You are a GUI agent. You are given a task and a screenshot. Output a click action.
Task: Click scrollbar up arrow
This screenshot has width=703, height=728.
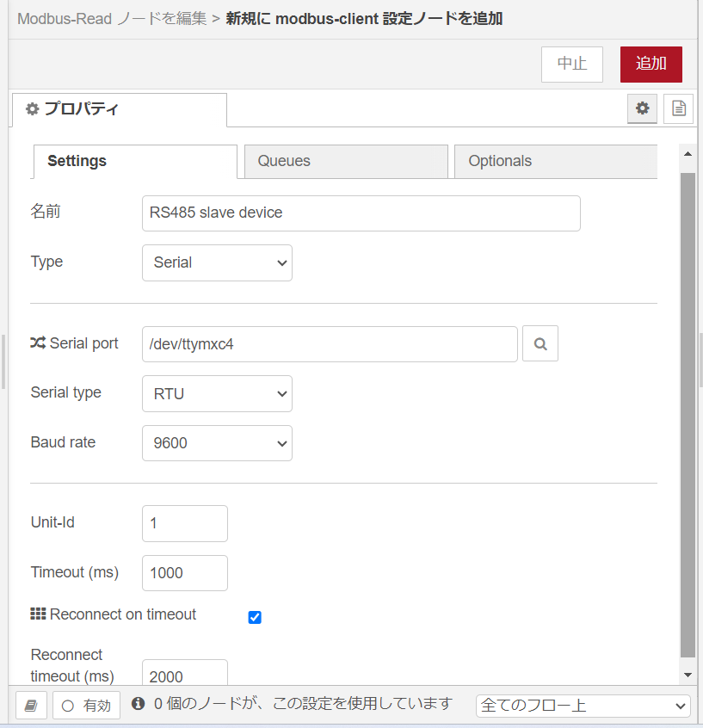(688, 154)
